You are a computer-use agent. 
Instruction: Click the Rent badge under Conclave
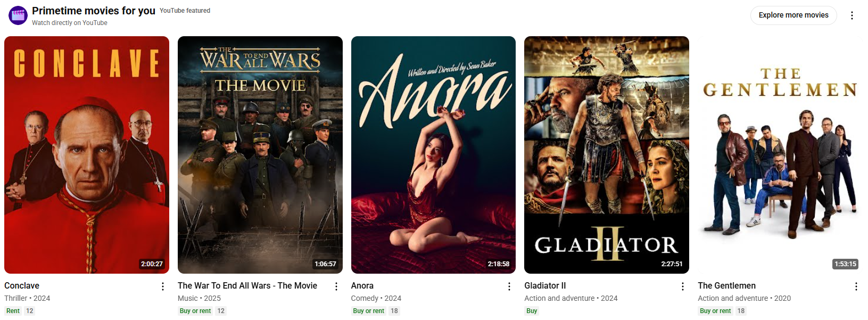click(x=13, y=311)
